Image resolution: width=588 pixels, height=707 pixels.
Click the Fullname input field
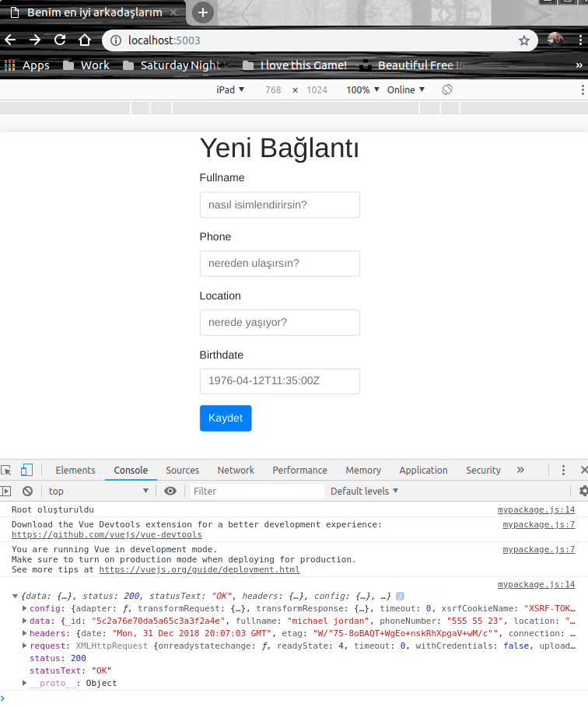(280, 205)
